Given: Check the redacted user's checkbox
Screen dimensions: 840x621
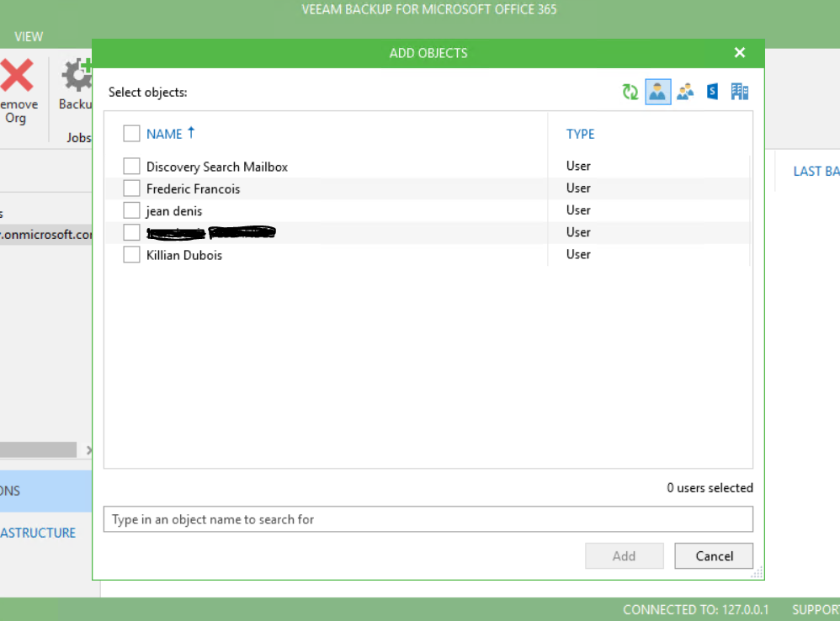Looking at the screenshot, I should [x=132, y=232].
